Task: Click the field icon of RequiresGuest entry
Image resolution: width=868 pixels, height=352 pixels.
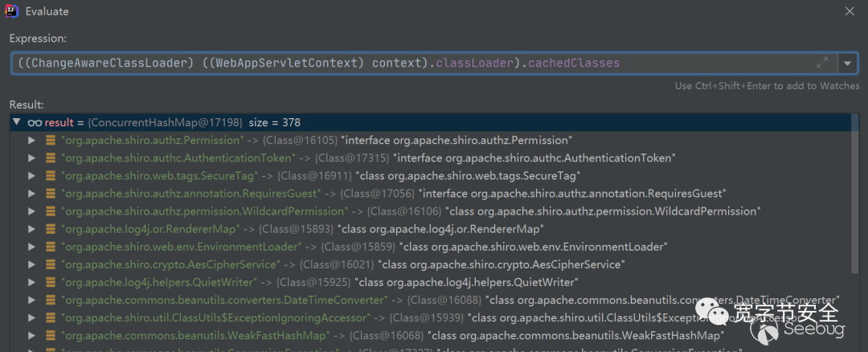Action: tap(51, 194)
